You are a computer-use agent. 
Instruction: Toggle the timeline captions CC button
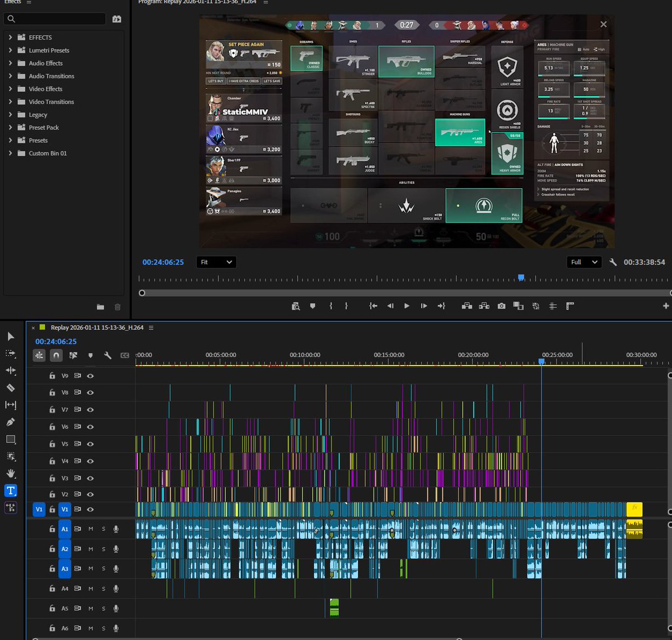[124, 355]
